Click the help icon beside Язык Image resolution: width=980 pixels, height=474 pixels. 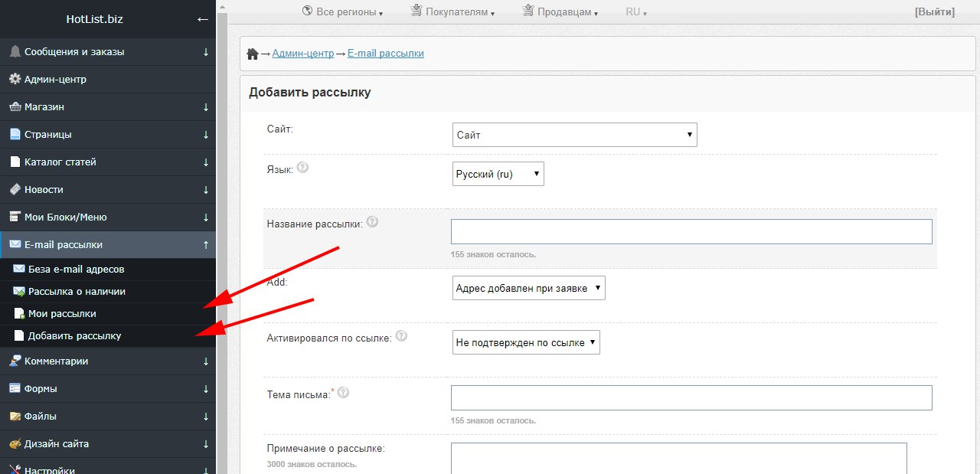coord(302,168)
